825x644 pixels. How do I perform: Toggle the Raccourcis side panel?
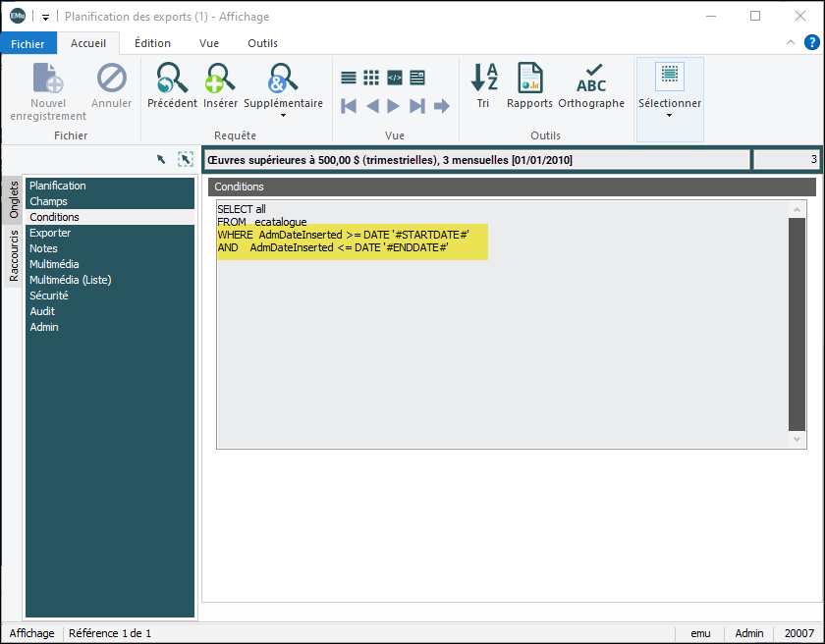14,256
